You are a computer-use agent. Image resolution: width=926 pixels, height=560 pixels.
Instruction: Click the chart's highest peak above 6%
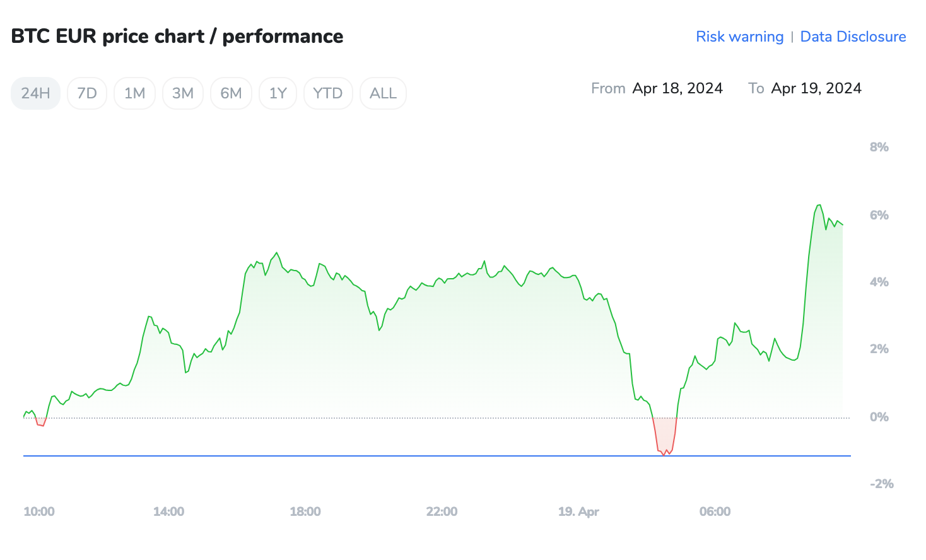coord(819,205)
